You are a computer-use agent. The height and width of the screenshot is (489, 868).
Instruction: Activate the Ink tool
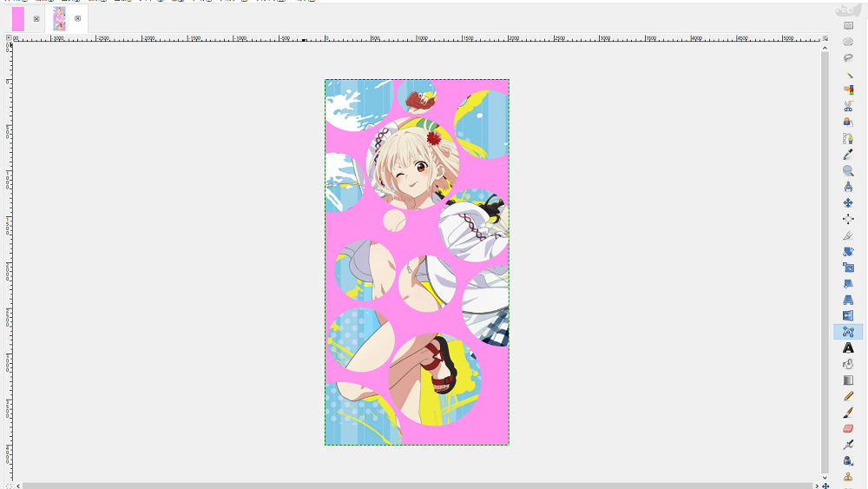848,460
